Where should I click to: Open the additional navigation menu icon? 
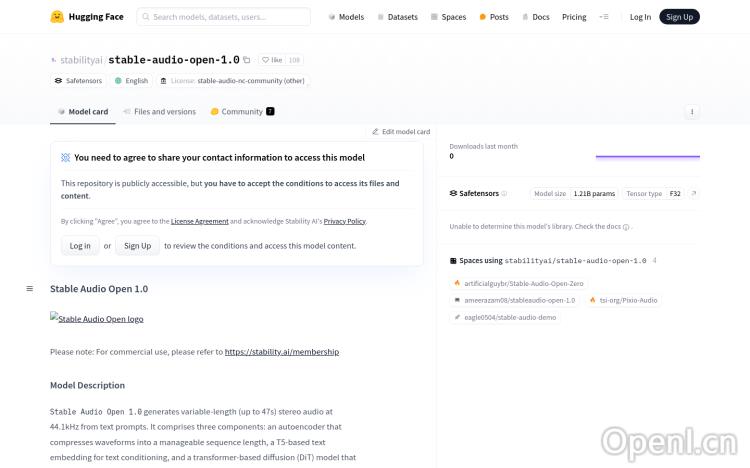click(x=604, y=17)
